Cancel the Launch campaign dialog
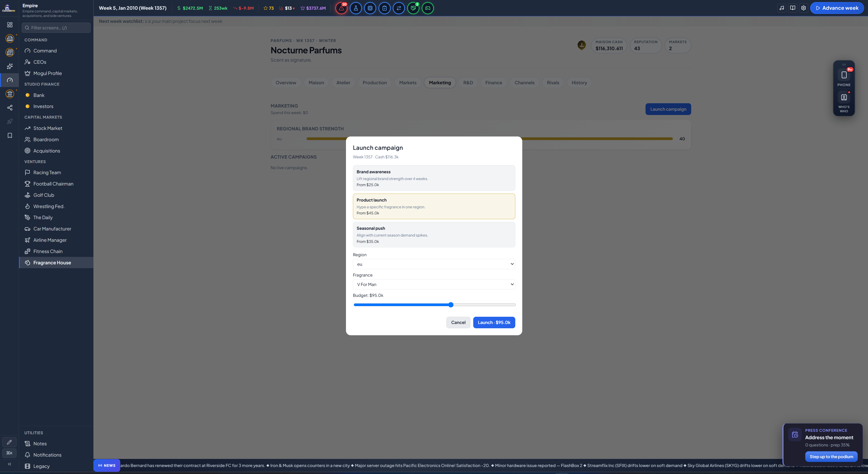Screen dimensions: 868x474 tap(458, 322)
